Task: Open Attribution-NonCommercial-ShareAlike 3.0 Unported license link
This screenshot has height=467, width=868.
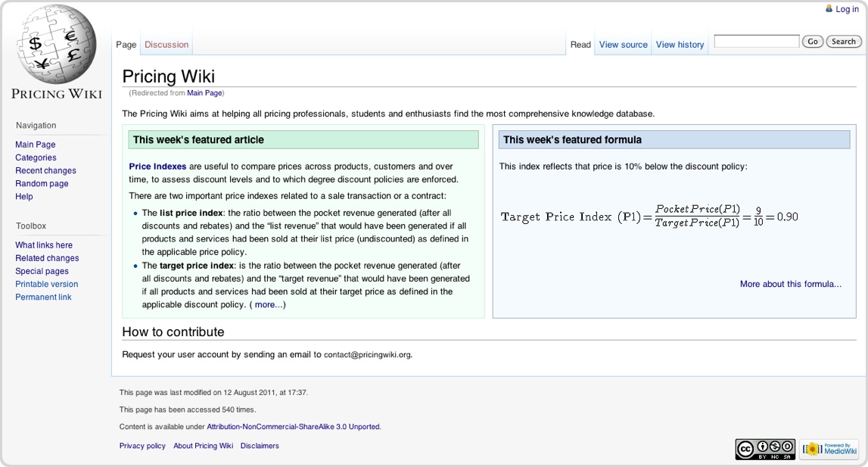Action: click(294, 427)
